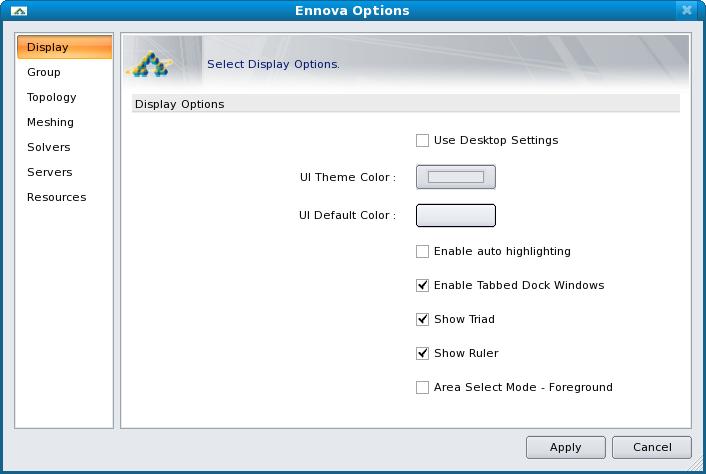Close the Ennova Options dialog
The height and width of the screenshot is (474, 706).
pyautogui.click(x=685, y=11)
